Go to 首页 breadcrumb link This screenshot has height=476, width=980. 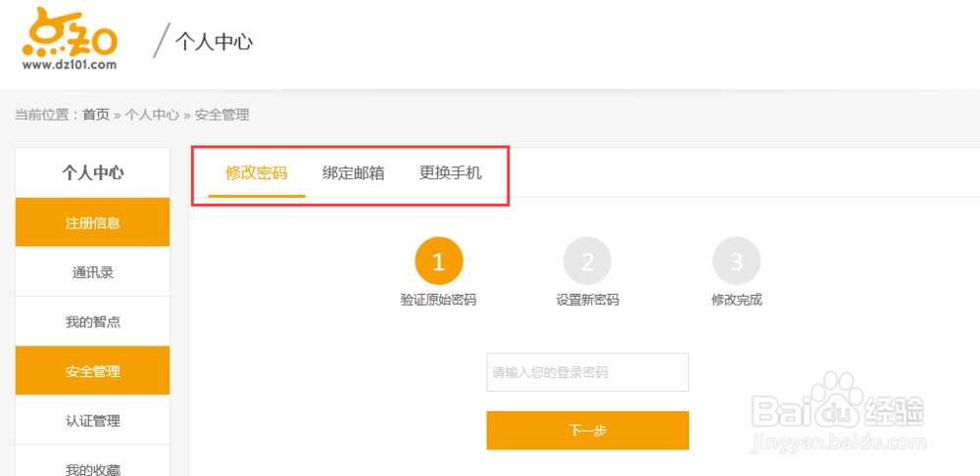(96, 115)
